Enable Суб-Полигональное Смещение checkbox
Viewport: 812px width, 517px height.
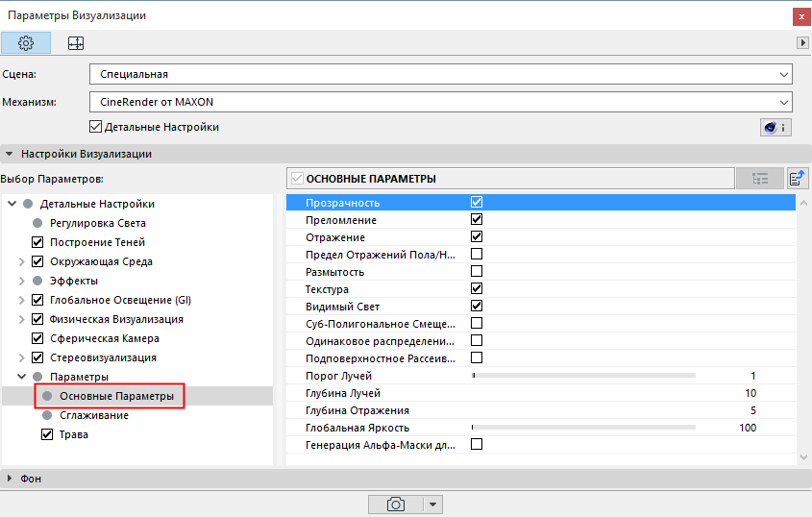[477, 323]
